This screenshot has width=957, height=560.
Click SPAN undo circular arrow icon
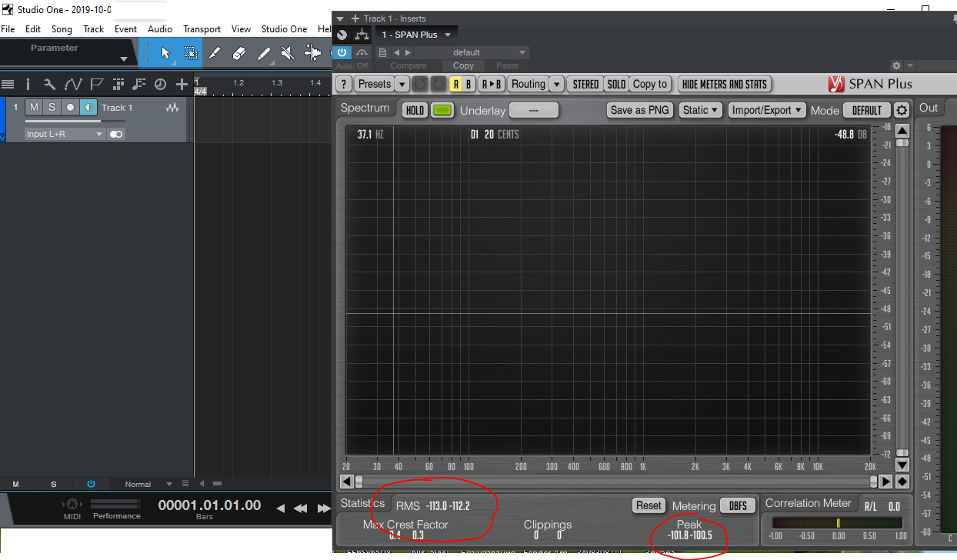tap(420, 84)
